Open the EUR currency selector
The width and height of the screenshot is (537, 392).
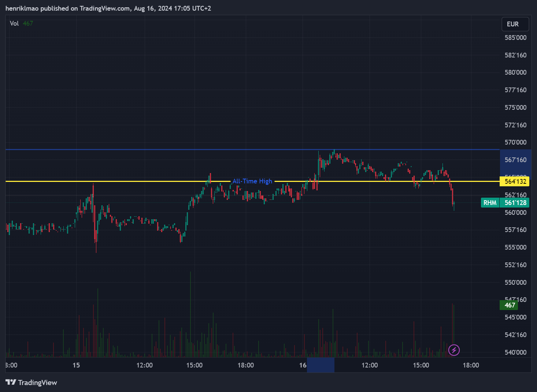[x=515, y=24]
